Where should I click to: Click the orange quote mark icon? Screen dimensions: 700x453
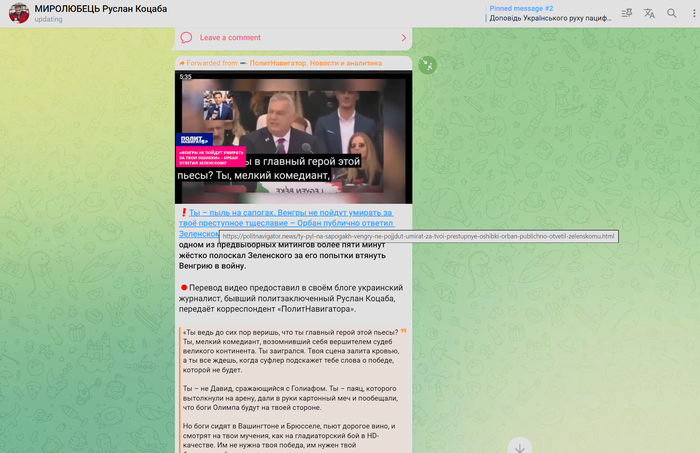403,332
